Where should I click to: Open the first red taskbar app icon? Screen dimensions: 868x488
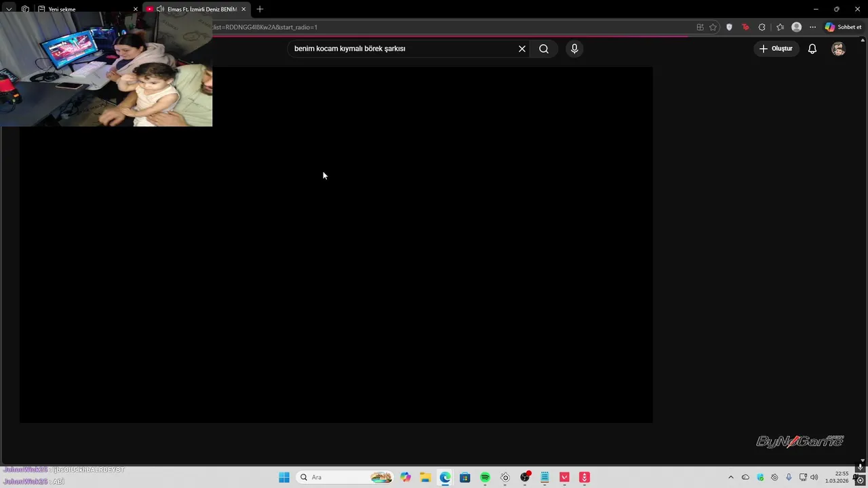pyautogui.click(x=564, y=477)
